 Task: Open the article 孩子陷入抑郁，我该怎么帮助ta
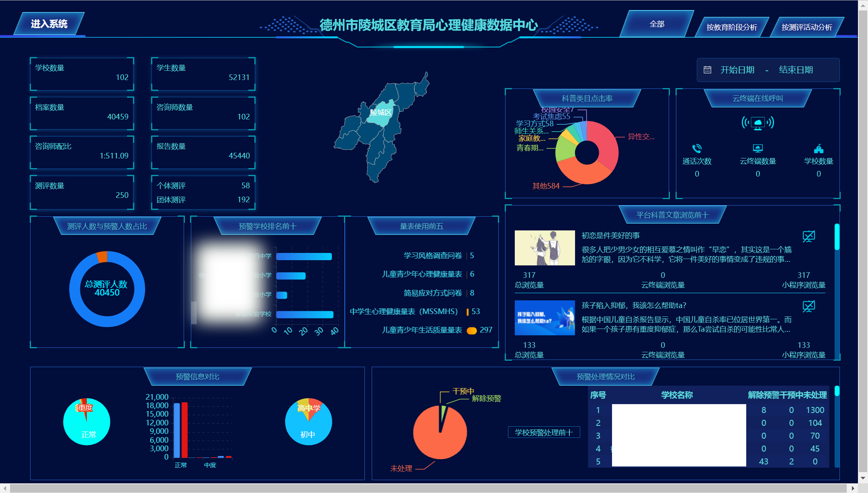(633, 305)
